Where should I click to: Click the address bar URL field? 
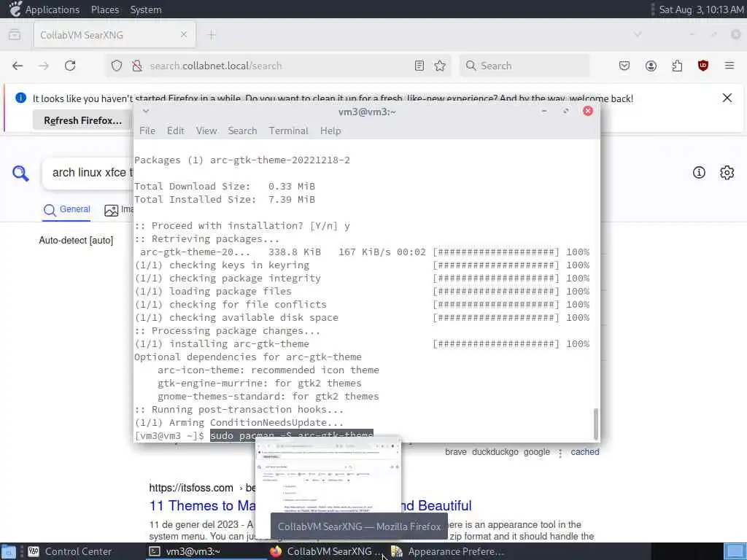pos(276,66)
